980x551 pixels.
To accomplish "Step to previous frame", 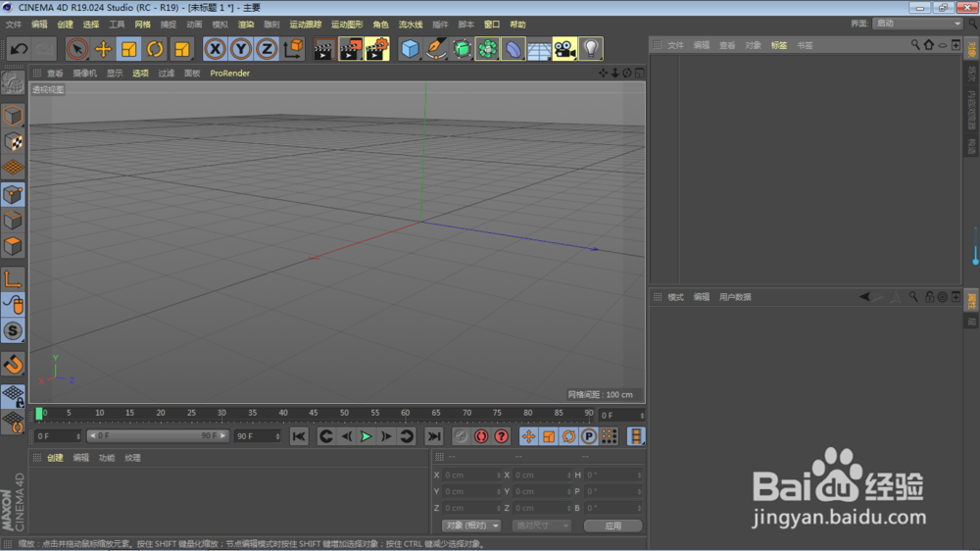I will pos(346,436).
